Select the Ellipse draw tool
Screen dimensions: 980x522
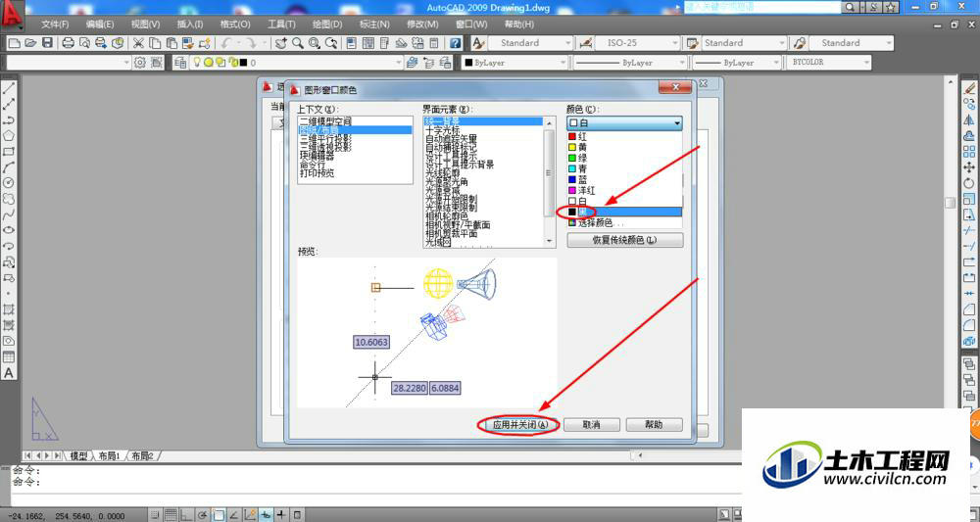tap(9, 230)
